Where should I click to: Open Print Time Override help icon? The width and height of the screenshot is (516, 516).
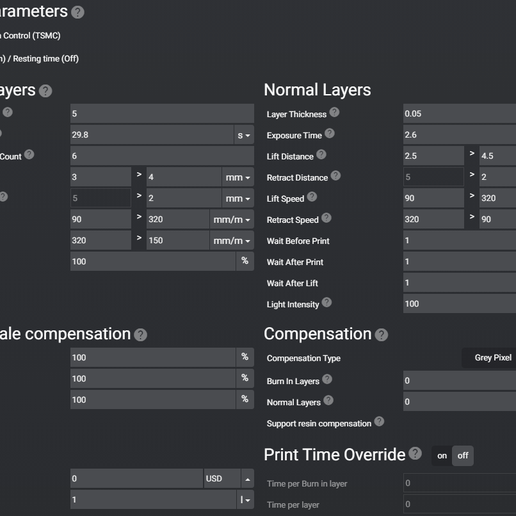tap(415, 454)
